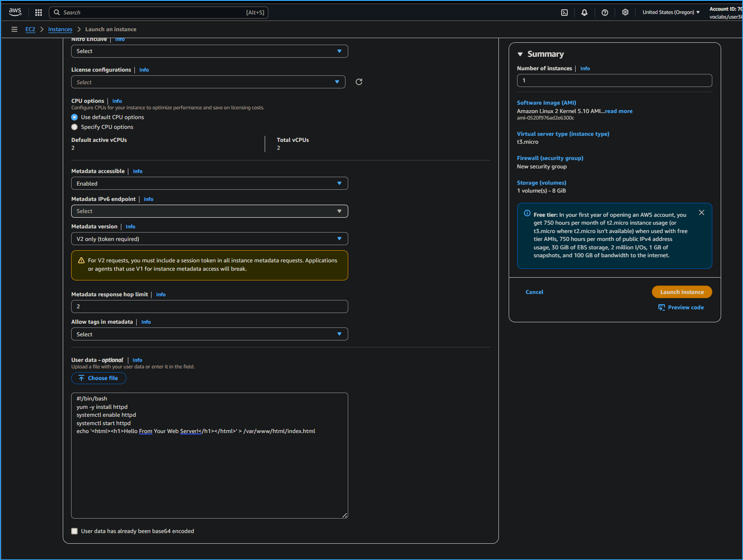This screenshot has height=560, width=743.
Task: Open Virtual server type link
Action: [x=563, y=134]
